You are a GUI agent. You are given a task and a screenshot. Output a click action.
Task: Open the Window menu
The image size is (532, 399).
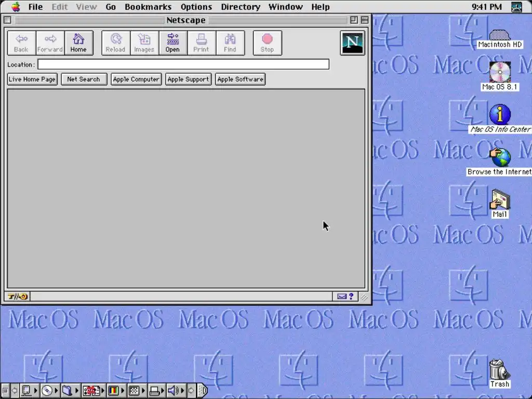click(285, 7)
